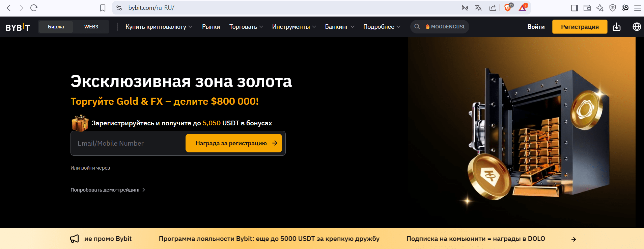
Task: Click the bybit.com/ru-RU/ address bar URL
Action: point(151,8)
